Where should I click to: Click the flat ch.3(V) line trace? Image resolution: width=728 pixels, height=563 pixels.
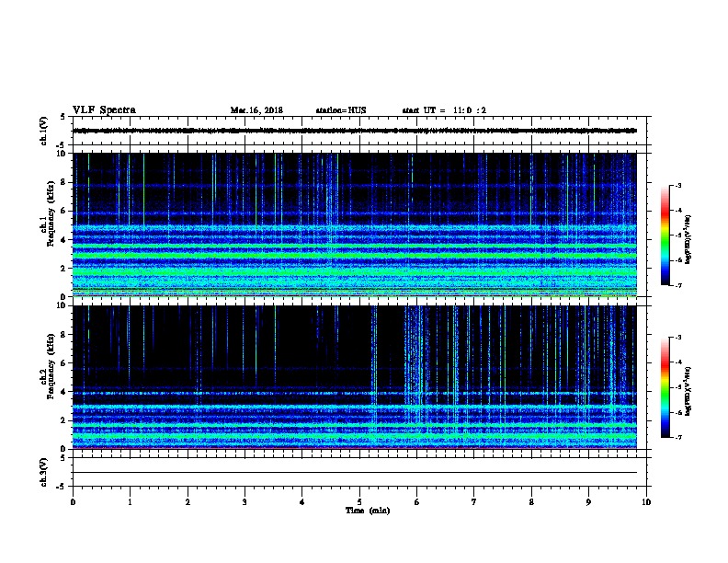(355, 473)
